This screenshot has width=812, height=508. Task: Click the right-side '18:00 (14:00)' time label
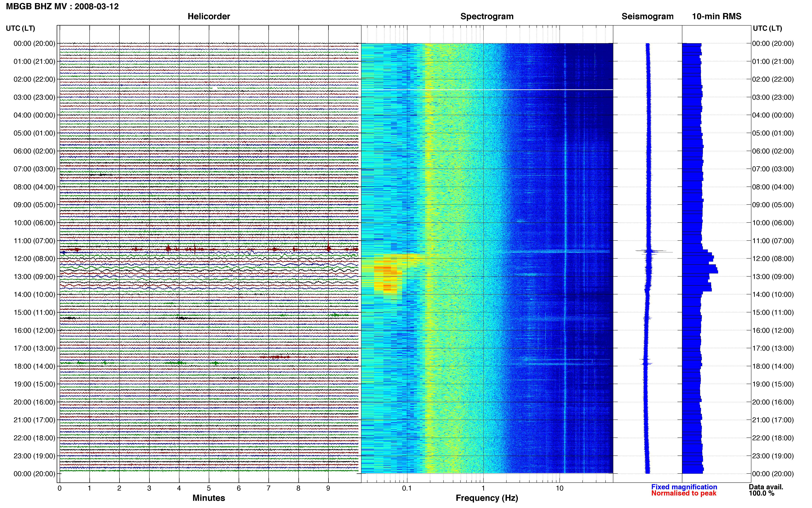click(x=773, y=366)
